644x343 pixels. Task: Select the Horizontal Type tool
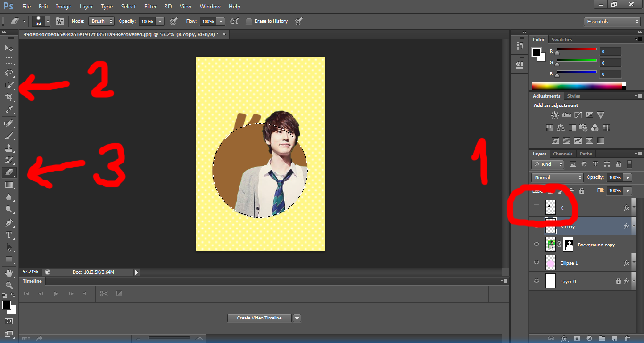[9, 235]
